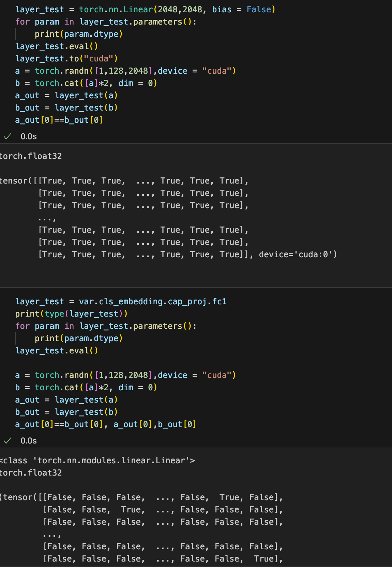Click torch.float32 output of the first cell

31,156
